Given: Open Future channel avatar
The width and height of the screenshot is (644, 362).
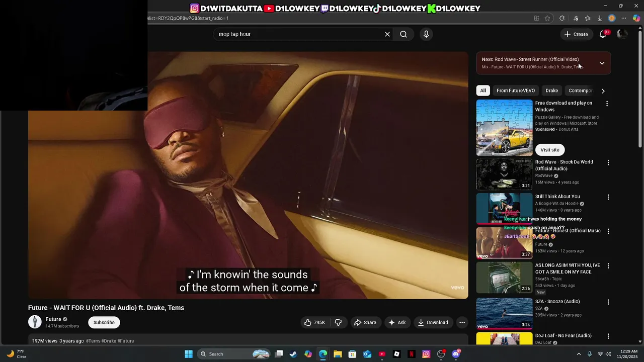Looking at the screenshot, I should [35, 322].
